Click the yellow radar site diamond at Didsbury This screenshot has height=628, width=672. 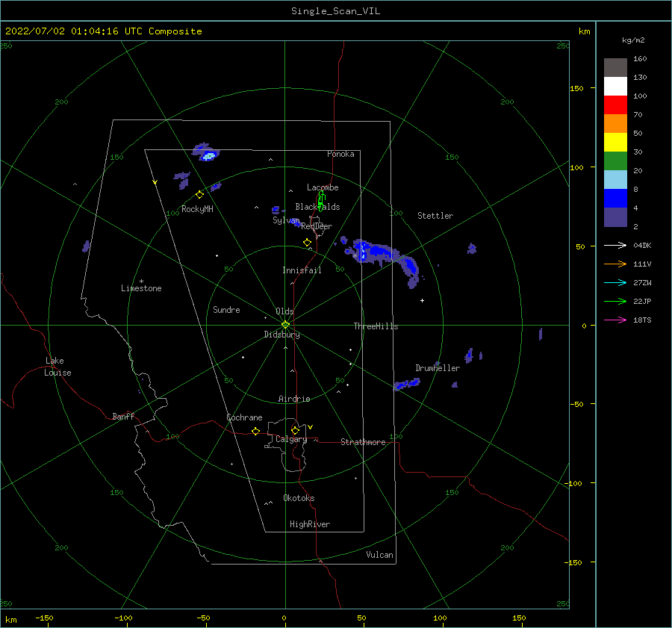(x=285, y=325)
